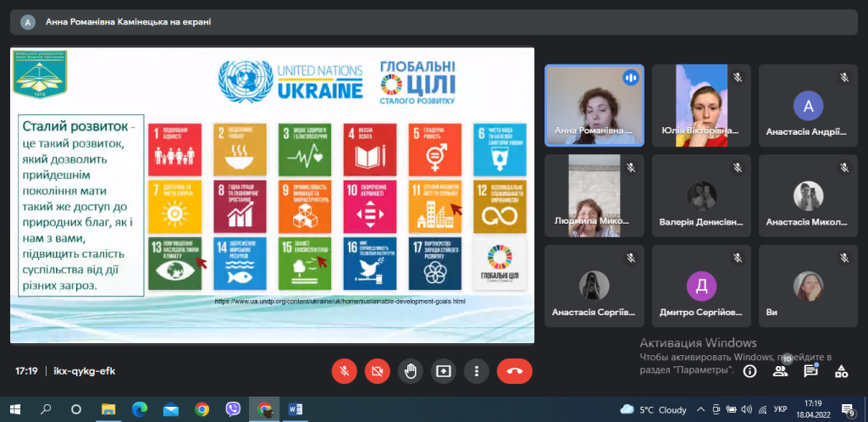This screenshot has height=422, width=868.
Task: Open the three-dot more options menu
Action: [477, 370]
